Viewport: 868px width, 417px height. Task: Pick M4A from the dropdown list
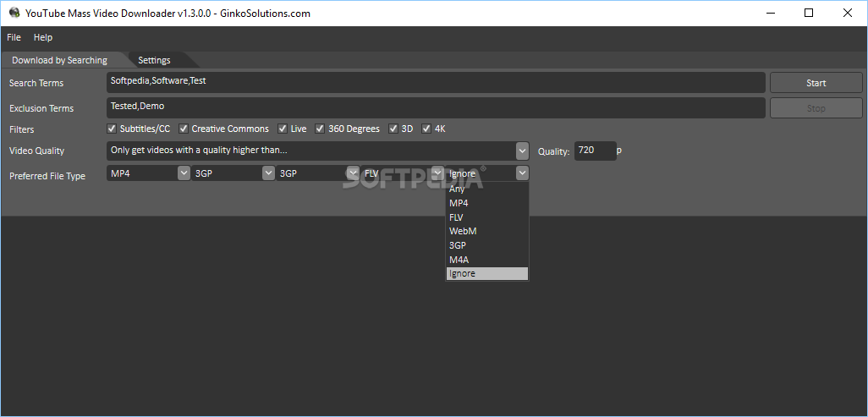click(487, 259)
